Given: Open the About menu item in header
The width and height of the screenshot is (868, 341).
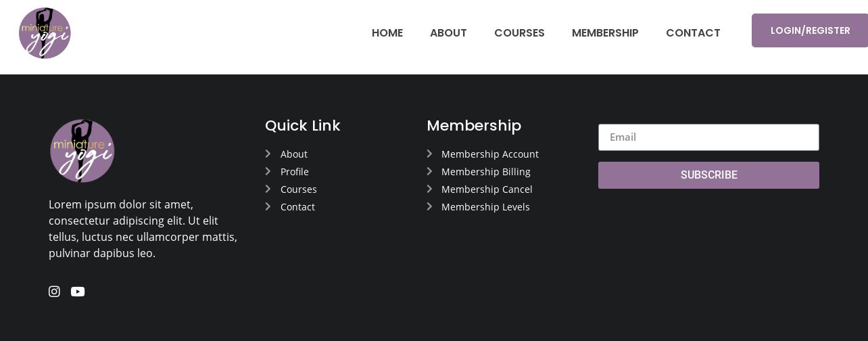Looking at the screenshot, I should click(x=448, y=32).
